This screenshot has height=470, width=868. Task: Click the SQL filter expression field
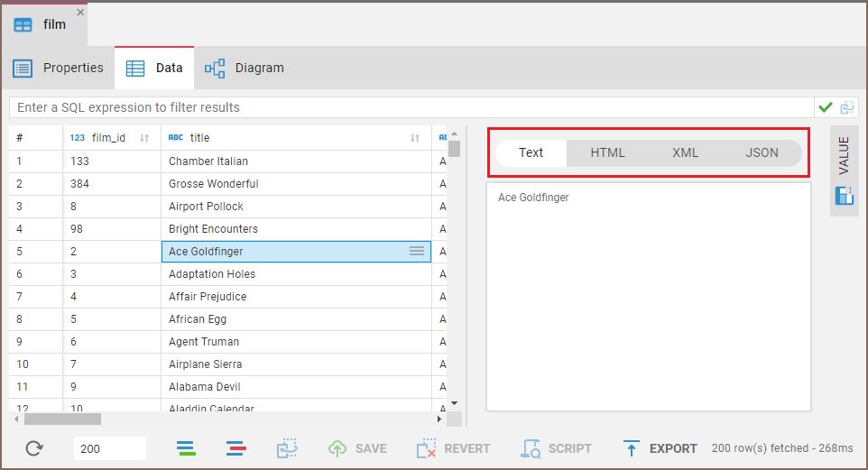[x=411, y=107]
